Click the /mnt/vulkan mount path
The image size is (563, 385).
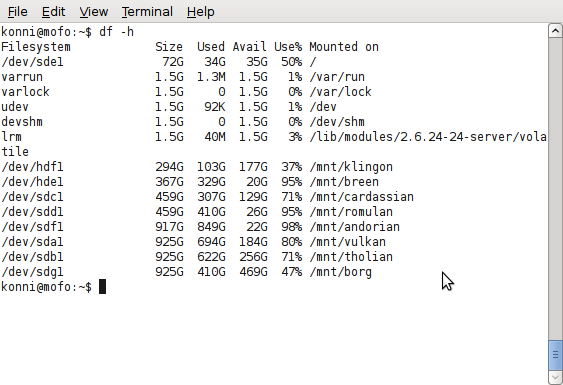[348, 242]
